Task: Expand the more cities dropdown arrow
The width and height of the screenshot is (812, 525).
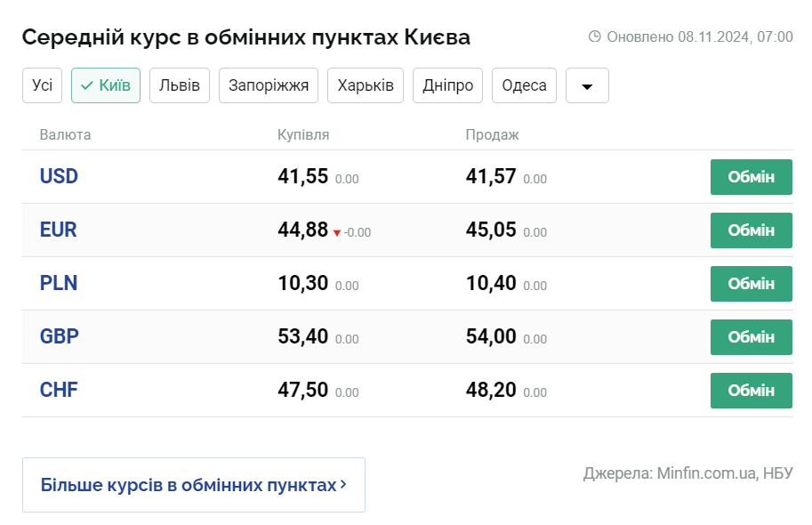Action: [587, 85]
